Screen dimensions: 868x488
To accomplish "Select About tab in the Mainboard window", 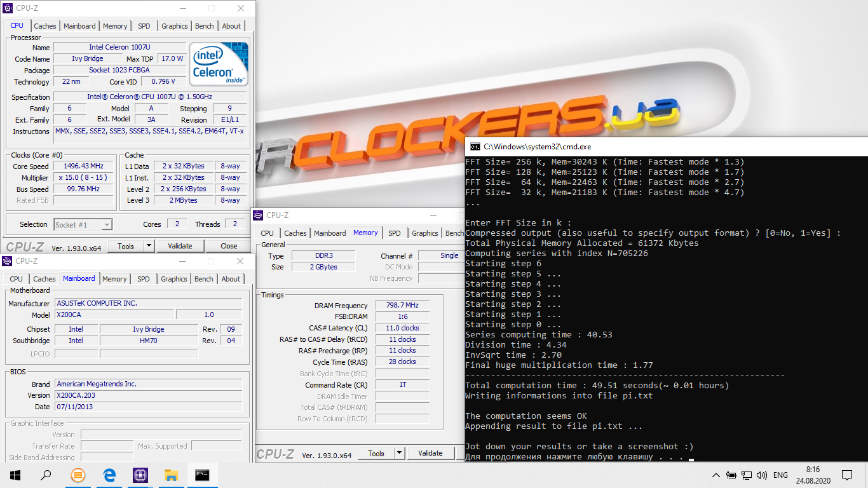I will 231,279.
